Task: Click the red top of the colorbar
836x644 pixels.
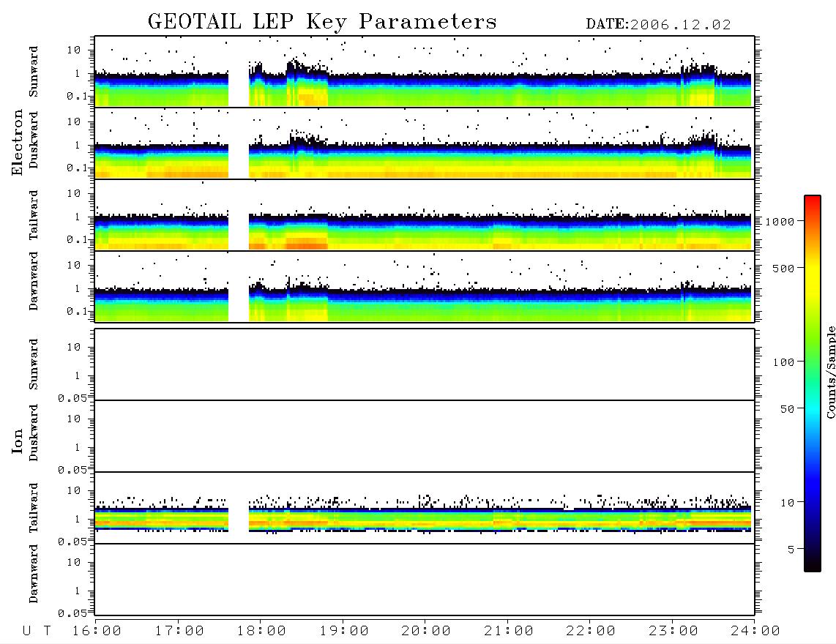Action: point(813,200)
